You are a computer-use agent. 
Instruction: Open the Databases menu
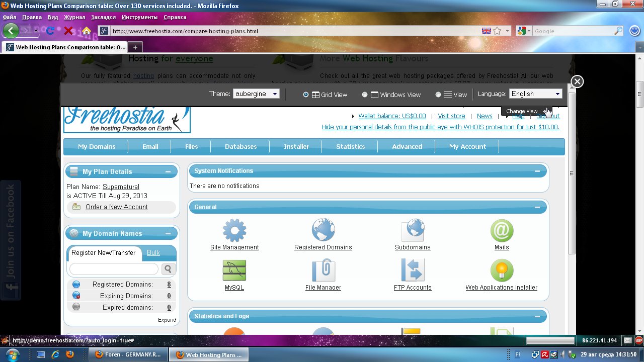[240, 146]
